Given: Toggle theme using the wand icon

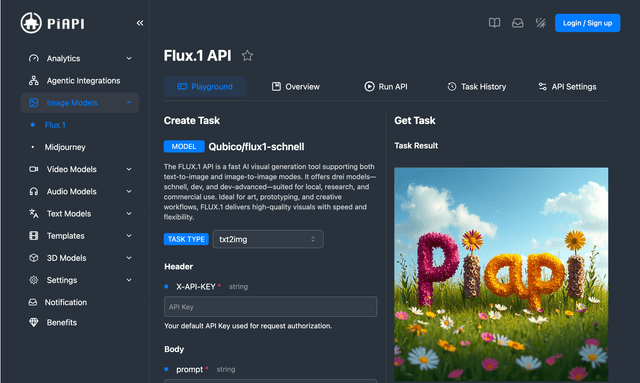Looking at the screenshot, I should coord(541,23).
